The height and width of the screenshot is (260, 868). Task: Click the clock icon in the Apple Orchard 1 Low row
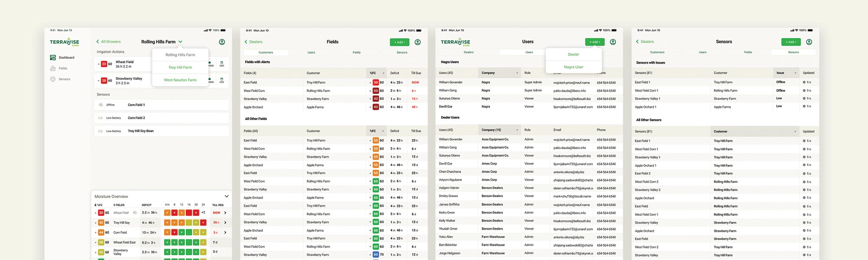point(804,107)
